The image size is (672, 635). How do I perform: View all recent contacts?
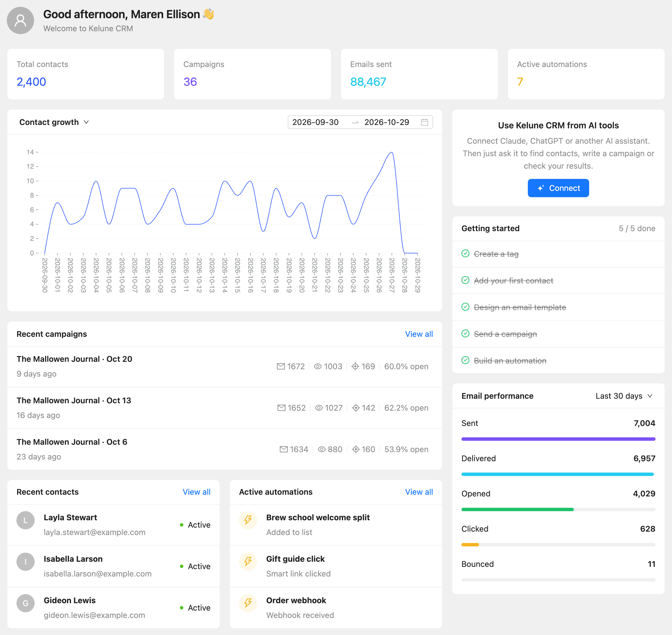[196, 492]
